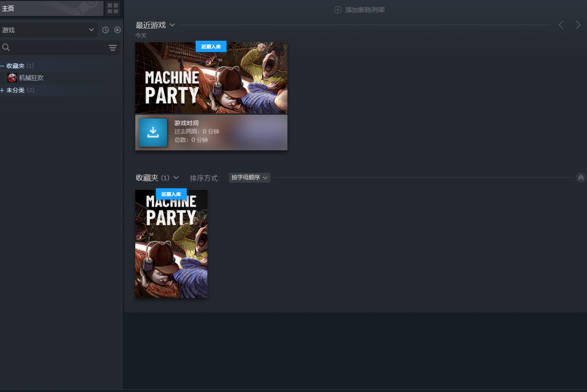The image size is (587, 392).
Task: Open the 主页 home tab
Action: (x=51, y=8)
